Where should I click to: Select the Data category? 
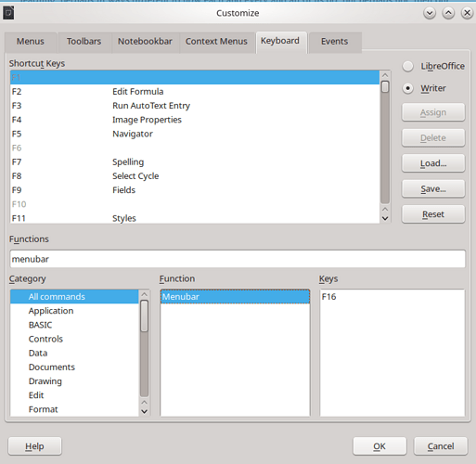[74, 353]
